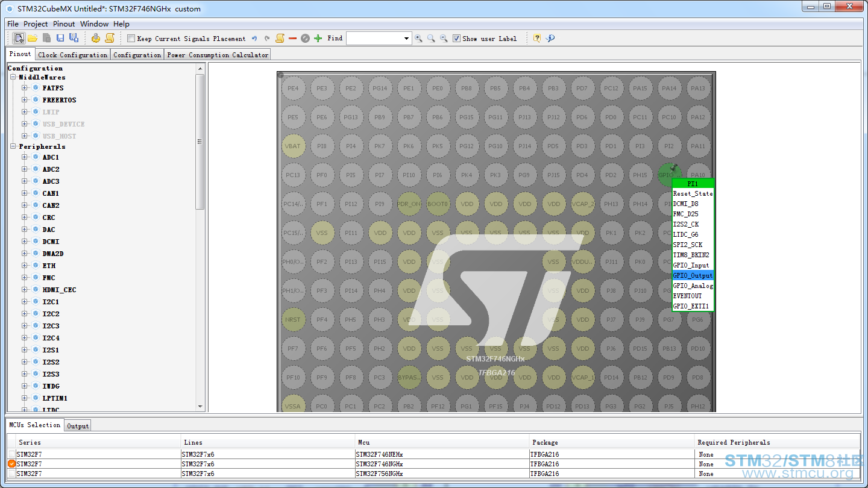868x488 pixels.
Task: Click the blue cube icon beside ETH
Action: [x=36, y=266]
